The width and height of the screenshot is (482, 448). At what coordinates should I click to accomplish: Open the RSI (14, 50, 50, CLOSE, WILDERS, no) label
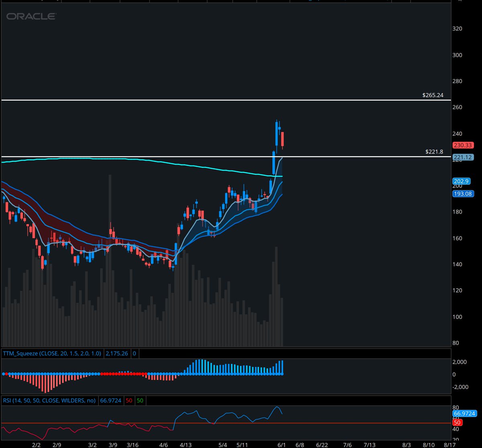point(49,401)
